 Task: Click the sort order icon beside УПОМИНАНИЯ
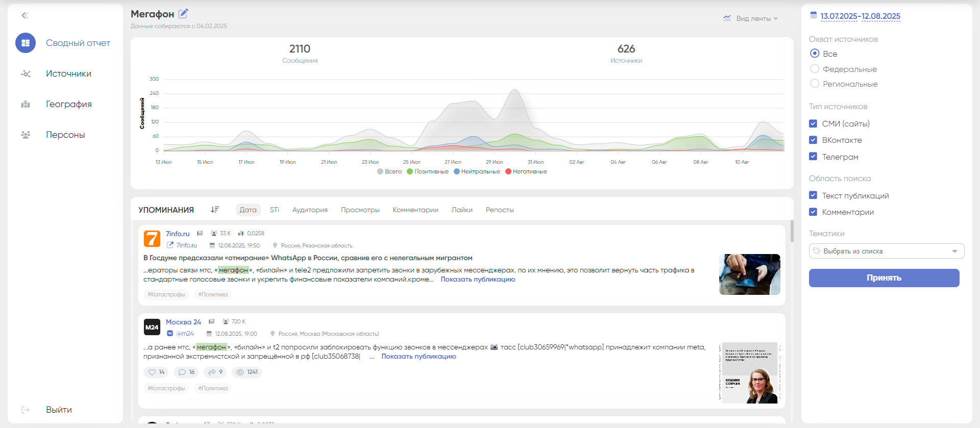coord(215,210)
